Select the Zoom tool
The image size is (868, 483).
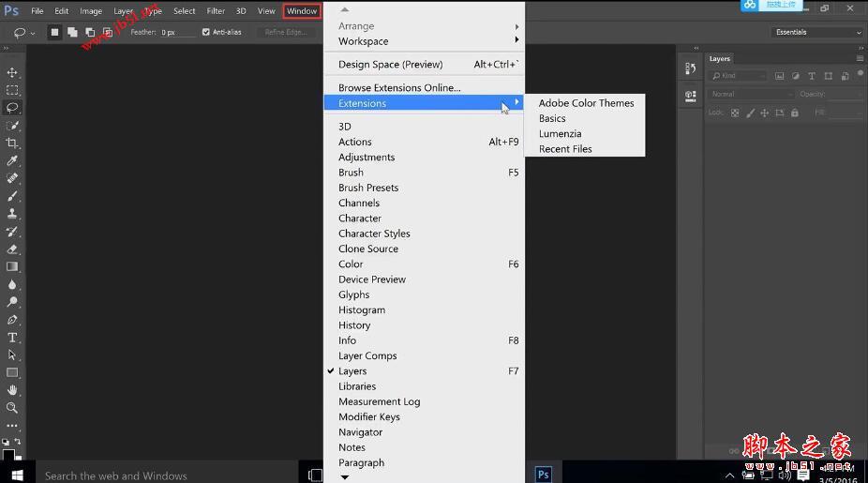[11, 408]
